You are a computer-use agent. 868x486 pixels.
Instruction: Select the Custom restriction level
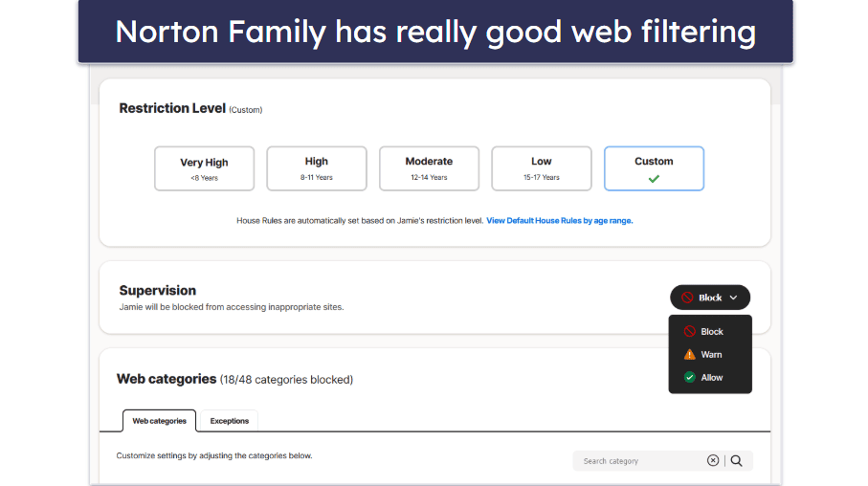pos(654,168)
